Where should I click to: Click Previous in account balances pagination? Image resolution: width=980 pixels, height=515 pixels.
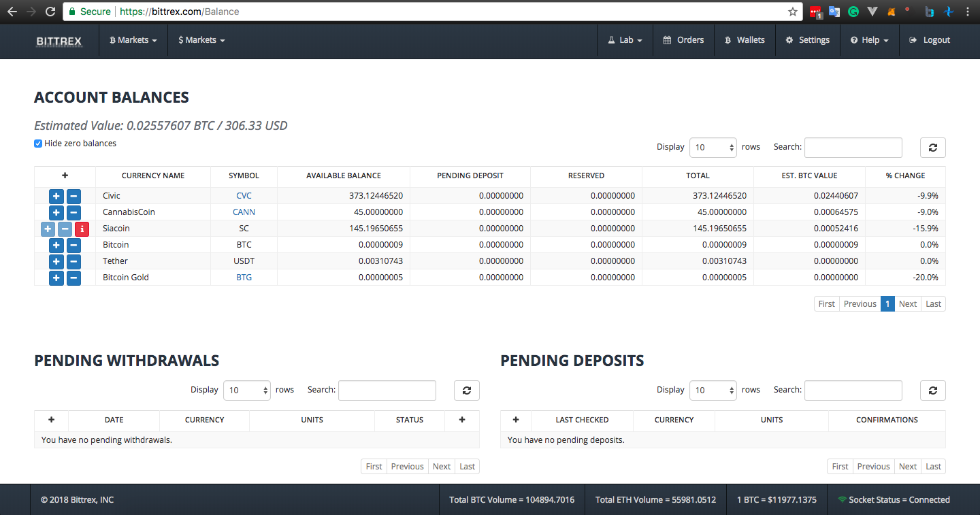[x=860, y=304]
